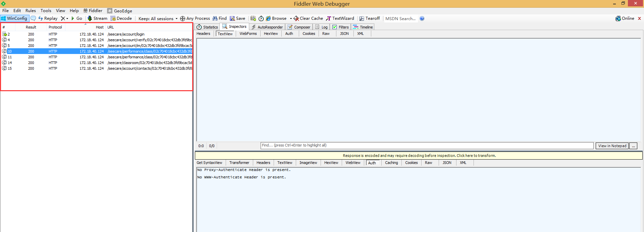This screenshot has height=232, width=644.
Task: Click Clear Cache
Action: 308,18
